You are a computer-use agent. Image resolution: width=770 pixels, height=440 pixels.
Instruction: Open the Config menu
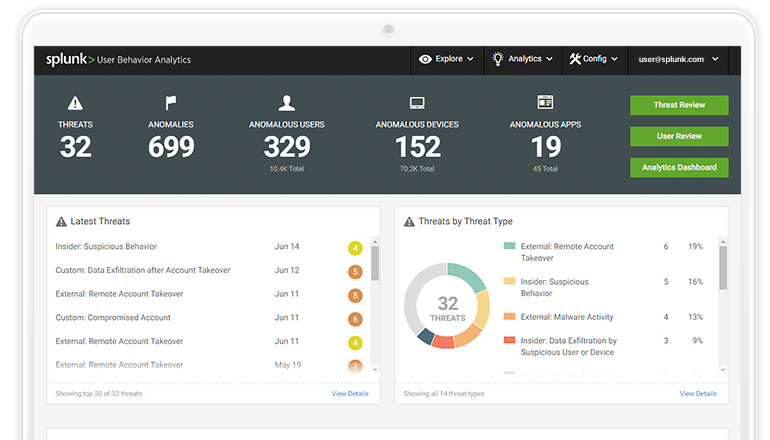click(594, 59)
